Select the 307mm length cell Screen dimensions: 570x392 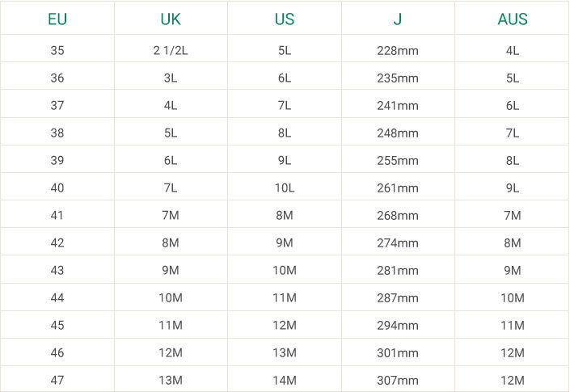click(x=398, y=381)
